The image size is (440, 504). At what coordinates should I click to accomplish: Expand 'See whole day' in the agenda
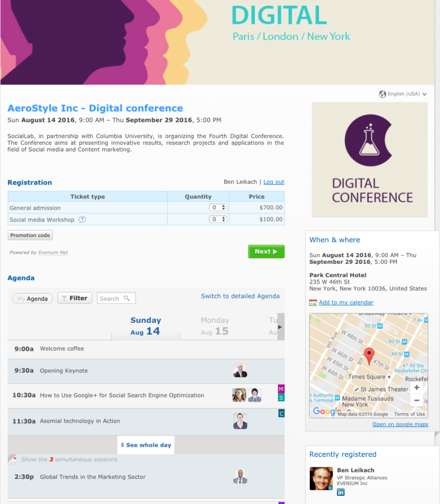click(145, 444)
